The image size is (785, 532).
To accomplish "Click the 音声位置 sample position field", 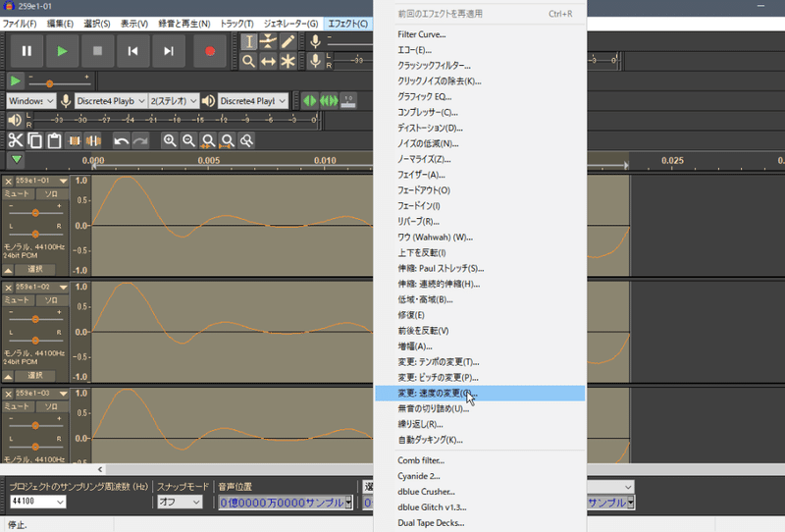I will tap(286, 503).
